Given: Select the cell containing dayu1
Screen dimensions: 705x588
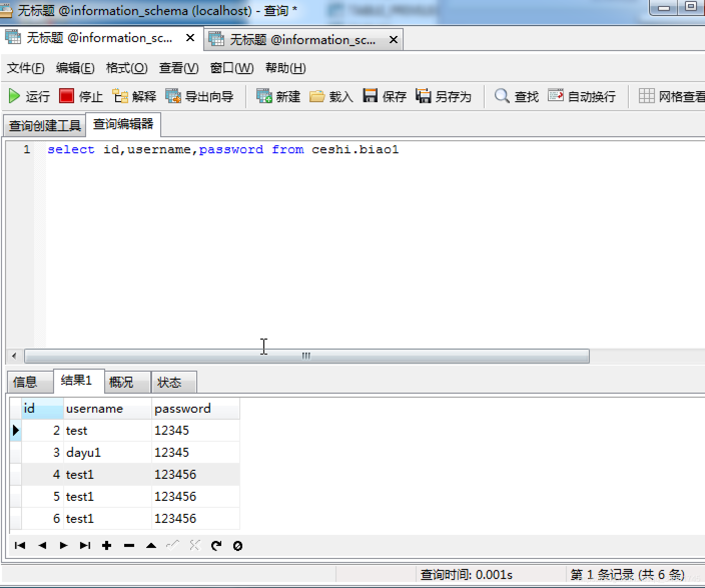Looking at the screenshot, I should coord(107,452).
